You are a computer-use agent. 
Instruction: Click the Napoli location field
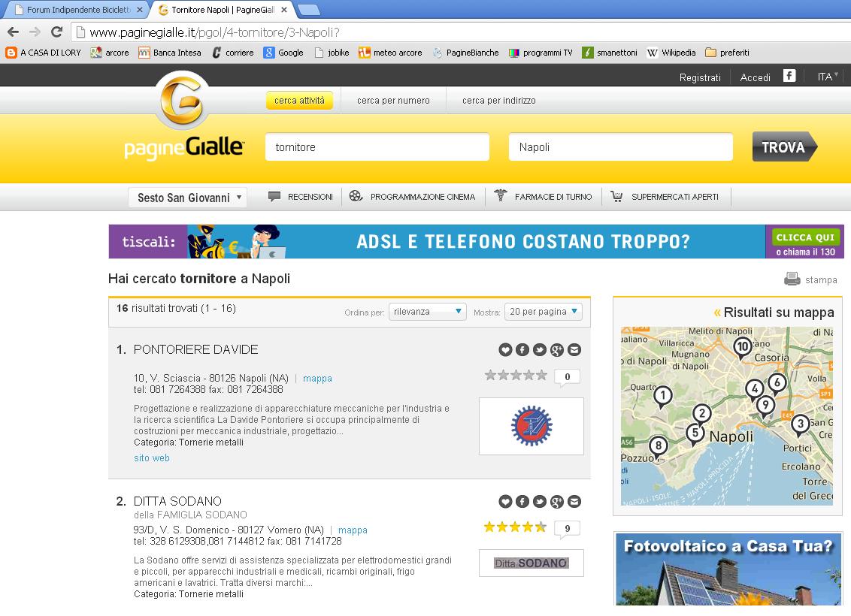pyautogui.click(x=621, y=147)
